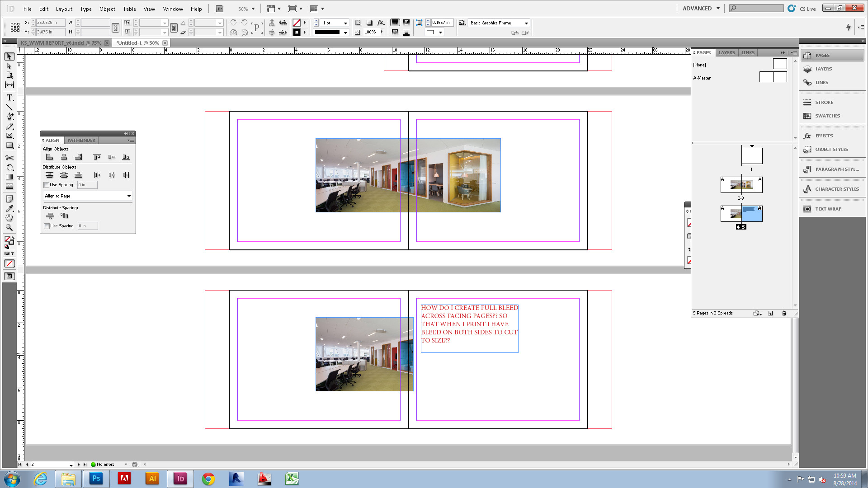Viewport: 868px width, 488px height.
Task: Click distribute vertical centers icon
Action: click(64, 175)
